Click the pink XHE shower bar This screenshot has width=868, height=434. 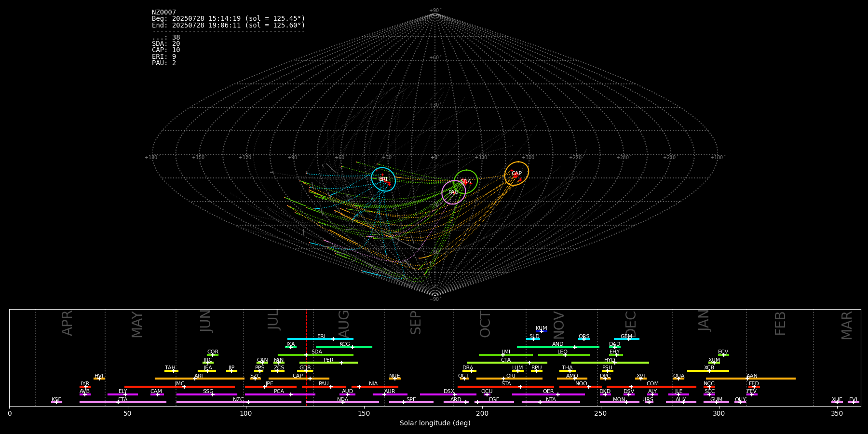(837, 402)
